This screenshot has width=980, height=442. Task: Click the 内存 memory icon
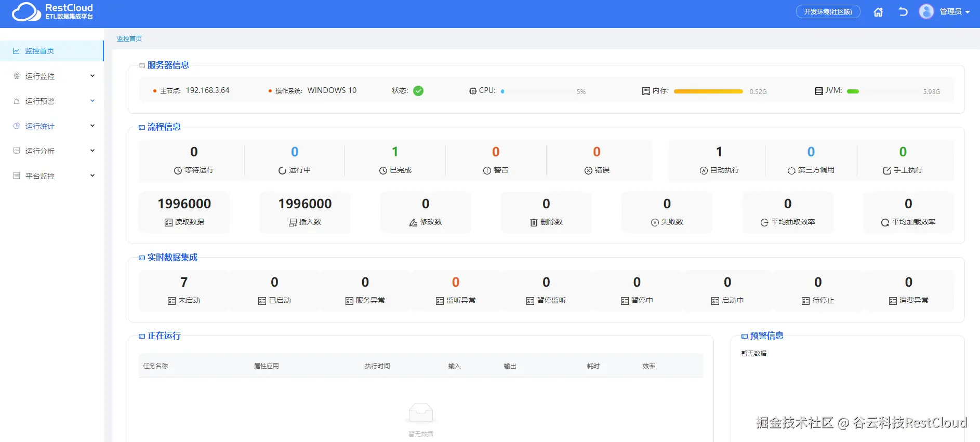pos(646,91)
